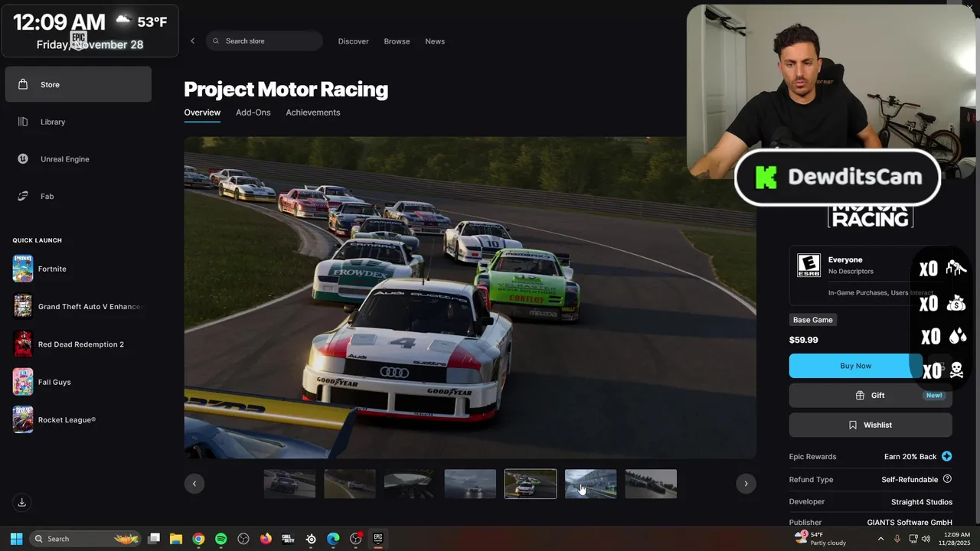Select the sixth screenshot thumbnail
This screenshot has height=551, width=980.
pyautogui.click(x=590, y=484)
